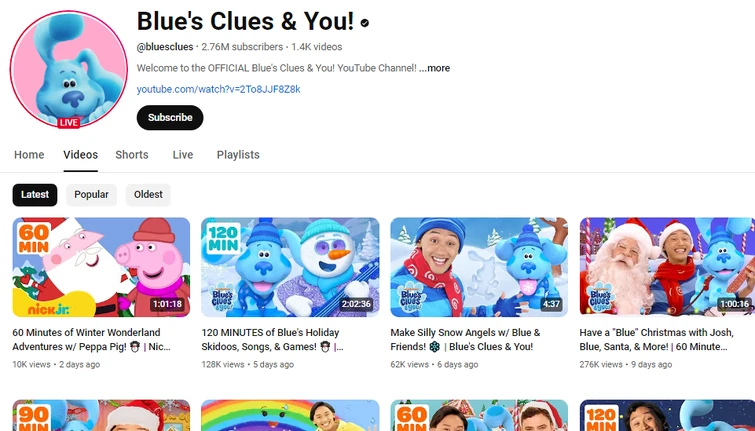This screenshot has width=755, height=431.
Task: Click the Blue's Clues channel avatar
Action: click(69, 69)
